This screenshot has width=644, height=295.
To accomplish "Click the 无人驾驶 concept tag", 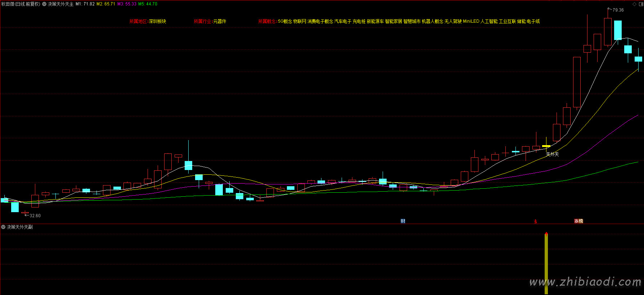I will (453, 22).
